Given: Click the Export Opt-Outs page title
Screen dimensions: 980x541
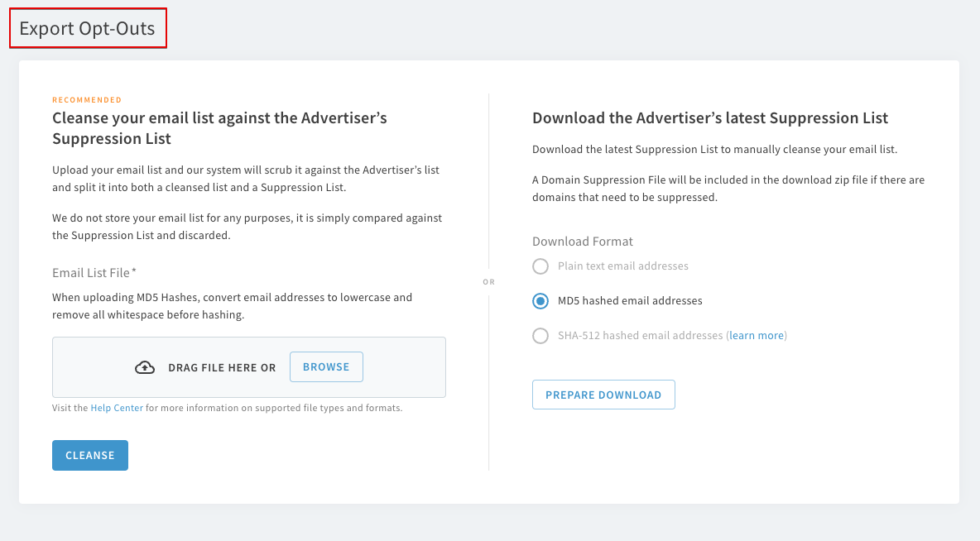Looking at the screenshot, I should 88,27.
